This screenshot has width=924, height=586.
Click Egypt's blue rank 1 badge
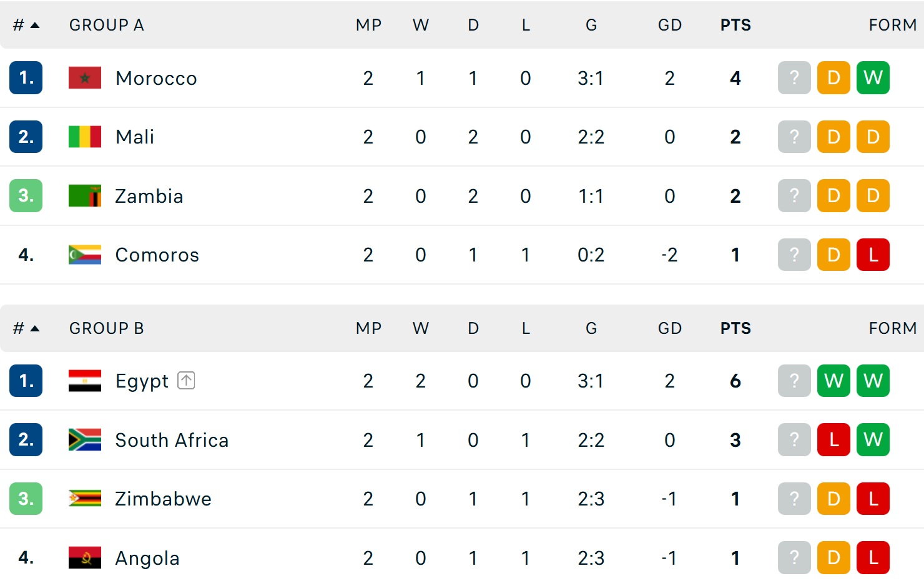pyautogui.click(x=26, y=381)
